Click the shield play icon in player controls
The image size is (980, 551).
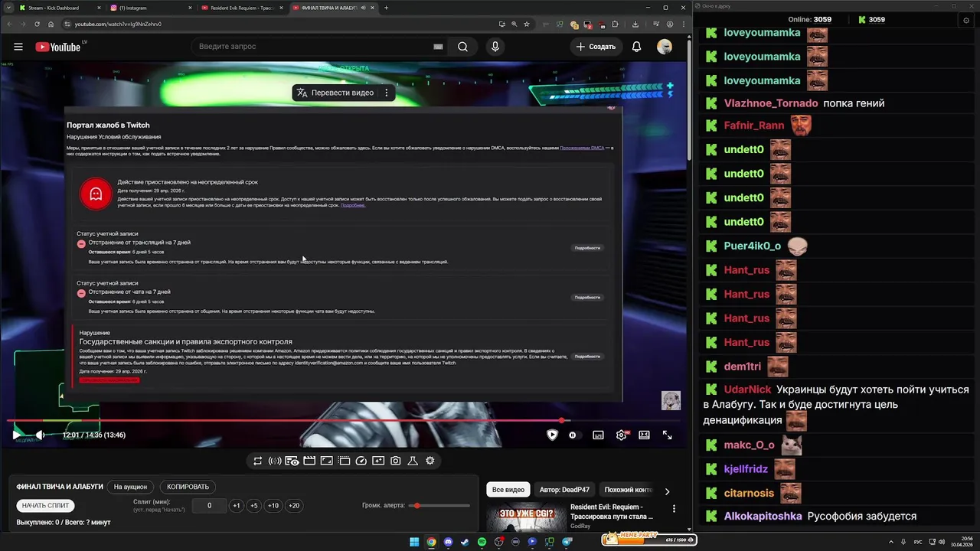click(x=552, y=435)
